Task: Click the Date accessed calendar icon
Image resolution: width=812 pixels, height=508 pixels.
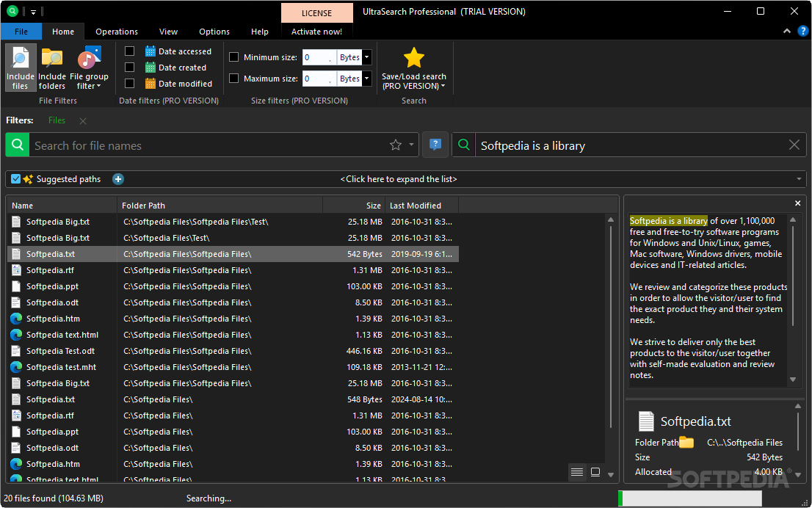Action: [151, 51]
